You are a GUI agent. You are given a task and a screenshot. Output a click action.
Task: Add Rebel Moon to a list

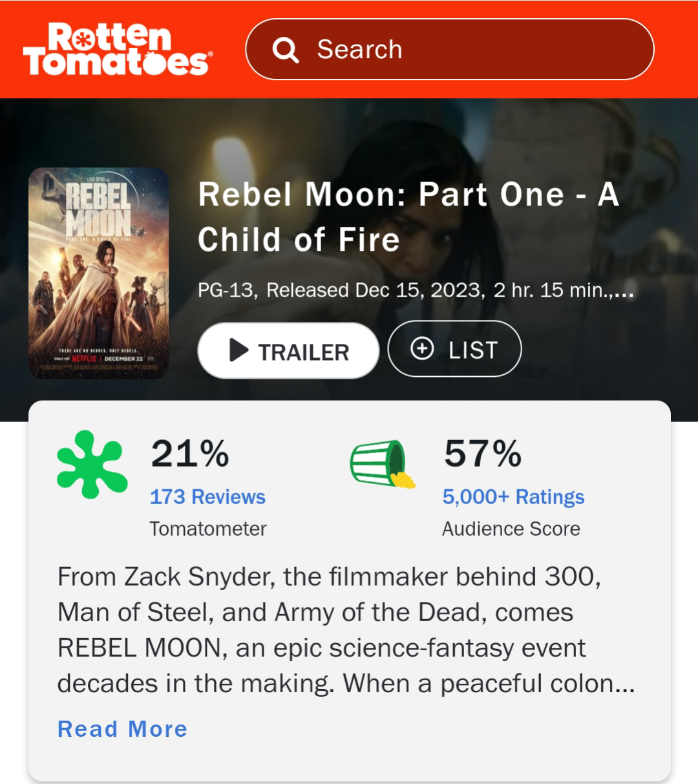(454, 348)
